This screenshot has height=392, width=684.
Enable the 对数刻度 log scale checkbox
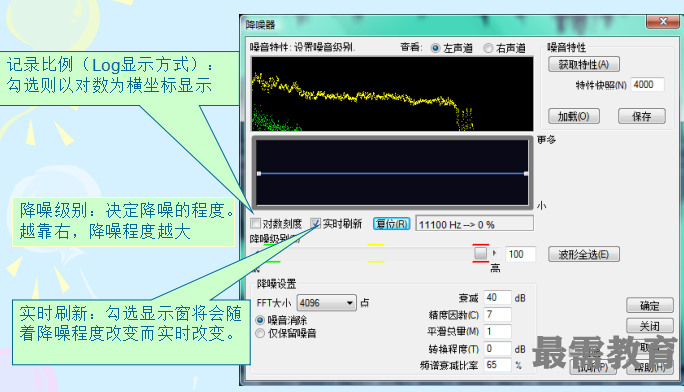[x=256, y=224]
